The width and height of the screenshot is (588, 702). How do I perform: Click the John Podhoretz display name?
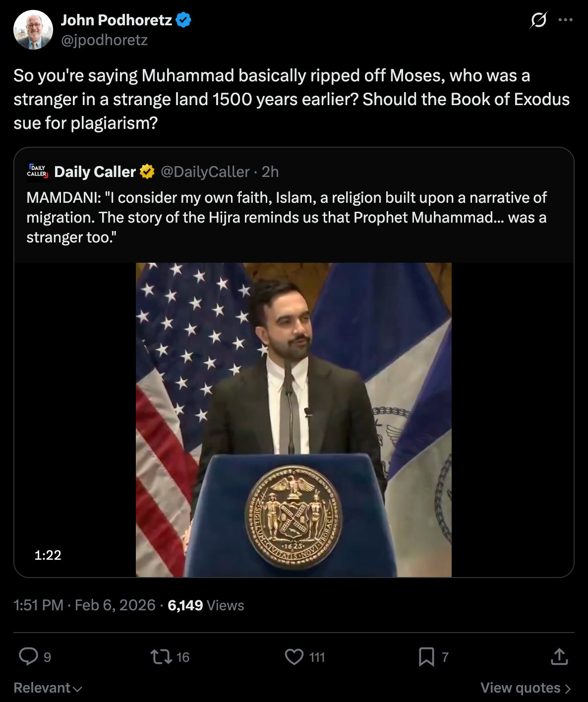point(117,20)
